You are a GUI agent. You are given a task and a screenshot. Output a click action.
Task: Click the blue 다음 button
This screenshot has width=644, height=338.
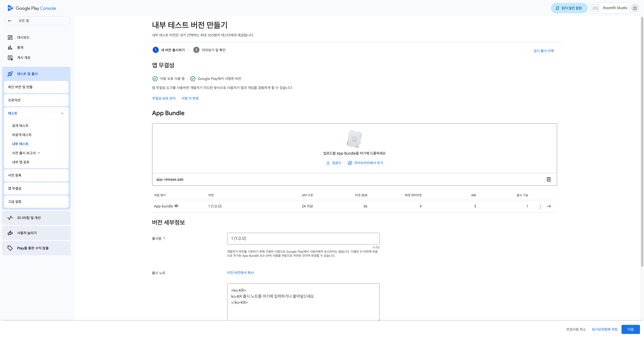point(630,329)
